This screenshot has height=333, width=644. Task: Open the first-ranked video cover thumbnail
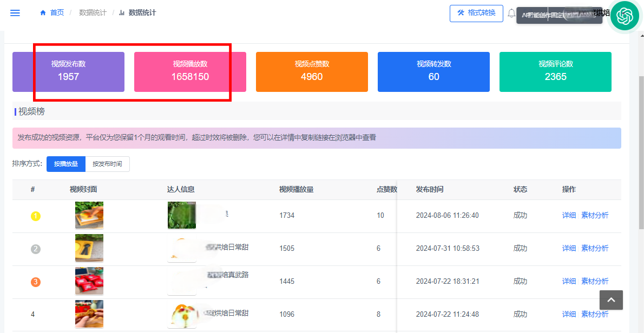tap(89, 215)
